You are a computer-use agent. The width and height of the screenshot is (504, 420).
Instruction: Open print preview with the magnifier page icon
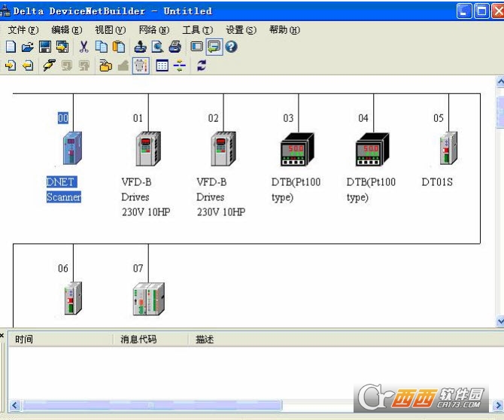click(157, 47)
